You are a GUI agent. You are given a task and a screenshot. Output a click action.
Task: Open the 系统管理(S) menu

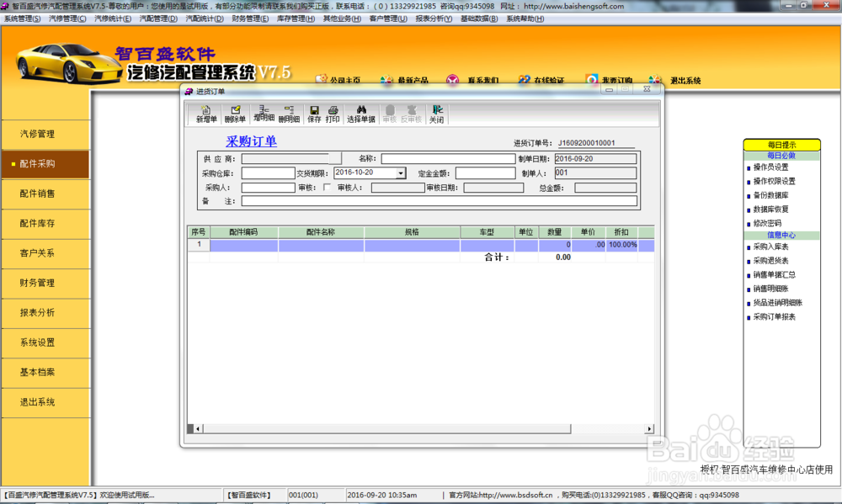(22, 19)
